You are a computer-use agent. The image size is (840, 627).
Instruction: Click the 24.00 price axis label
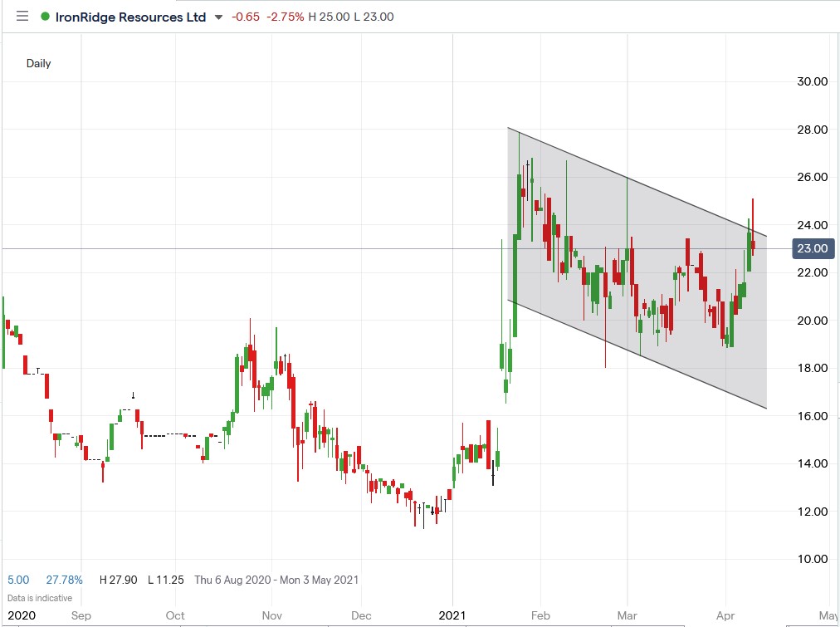click(812, 225)
